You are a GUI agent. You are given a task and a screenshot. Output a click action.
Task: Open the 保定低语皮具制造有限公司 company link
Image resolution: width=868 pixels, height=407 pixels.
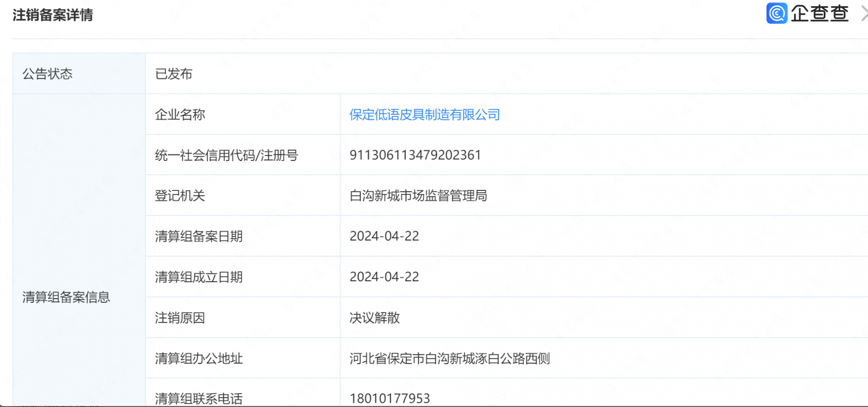[x=425, y=115]
